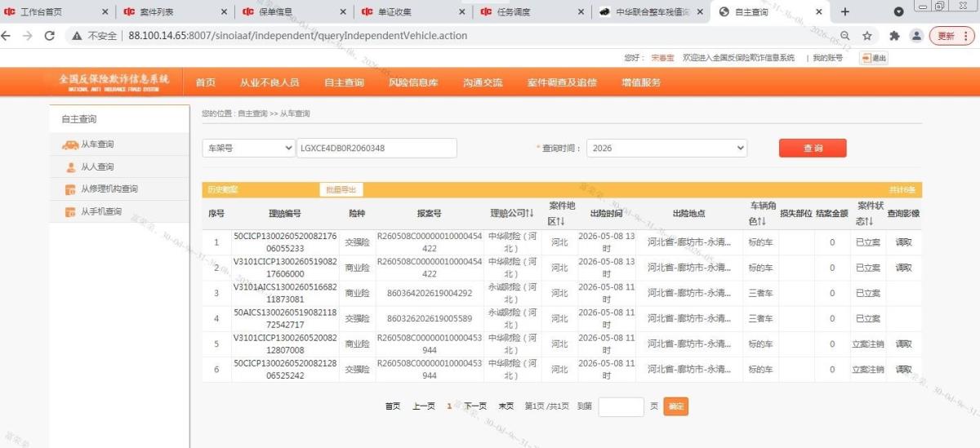
Task: Click the browser back arrow
Action: (7, 36)
